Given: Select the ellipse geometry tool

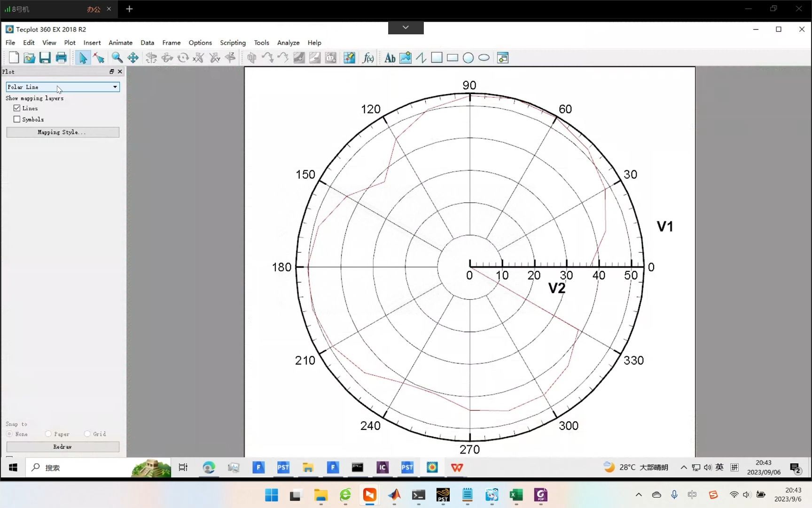Looking at the screenshot, I should click(x=484, y=58).
